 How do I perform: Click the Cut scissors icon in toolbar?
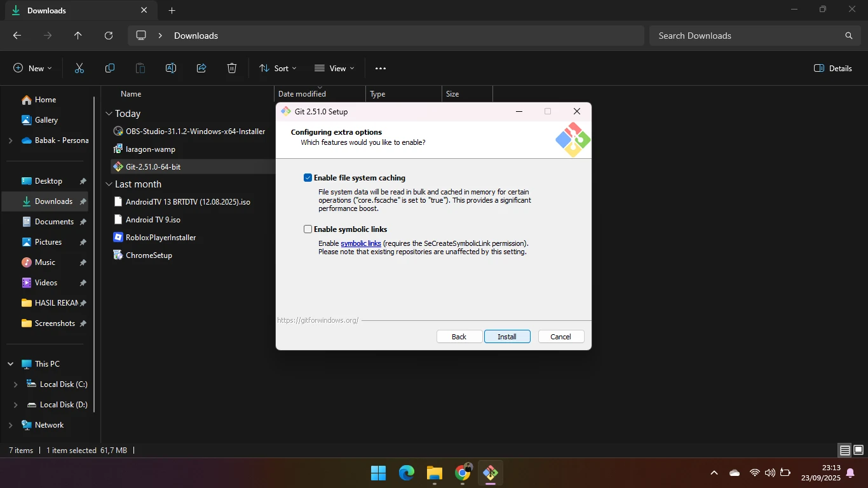79,68
